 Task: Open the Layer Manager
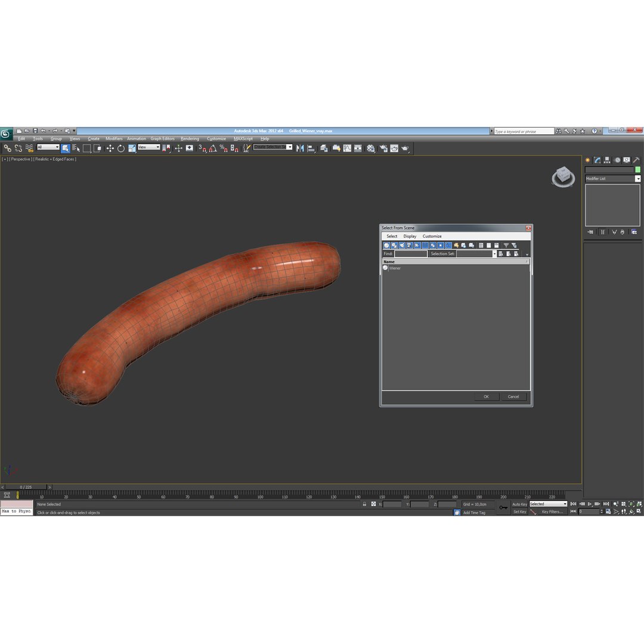tap(324, 148)
